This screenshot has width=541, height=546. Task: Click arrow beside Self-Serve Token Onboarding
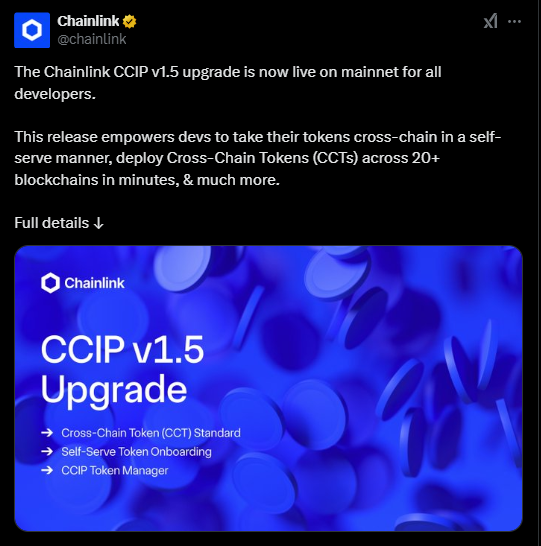(x=47, y=452)
